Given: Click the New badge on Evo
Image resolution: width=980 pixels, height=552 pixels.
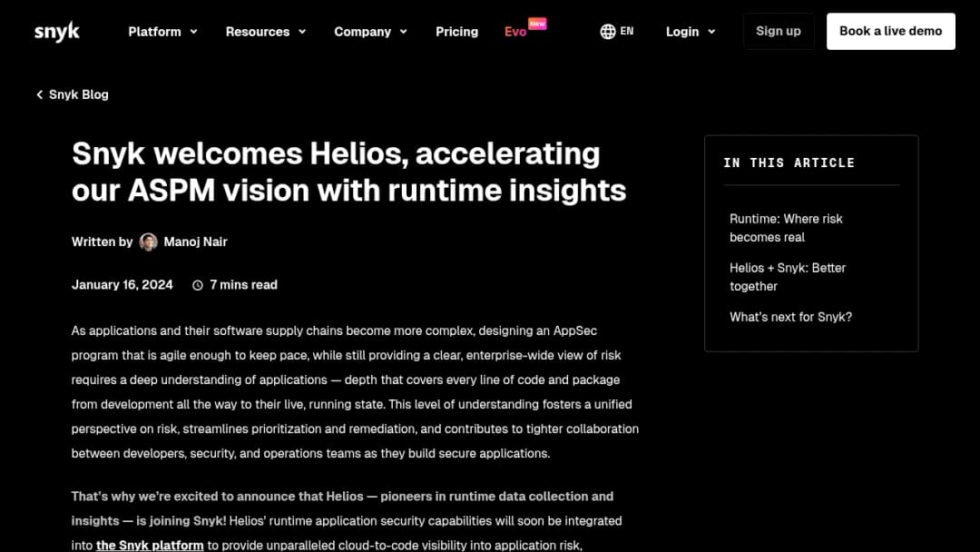Looking at the screenshot, I should [537, 23].
